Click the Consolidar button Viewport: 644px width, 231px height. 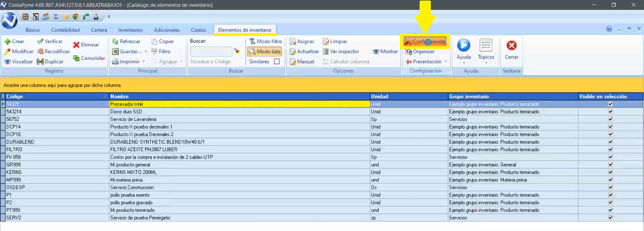[x=89, y=58]
